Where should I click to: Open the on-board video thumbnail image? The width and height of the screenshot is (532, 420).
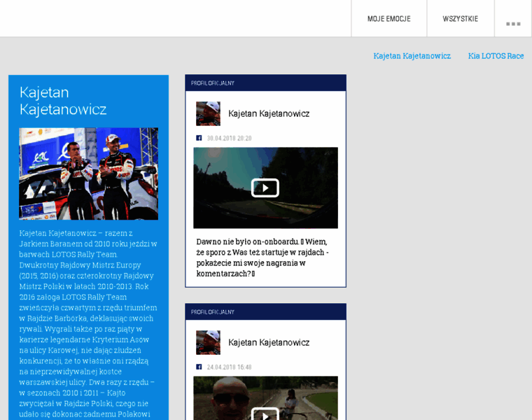click(x=266, y=188)
